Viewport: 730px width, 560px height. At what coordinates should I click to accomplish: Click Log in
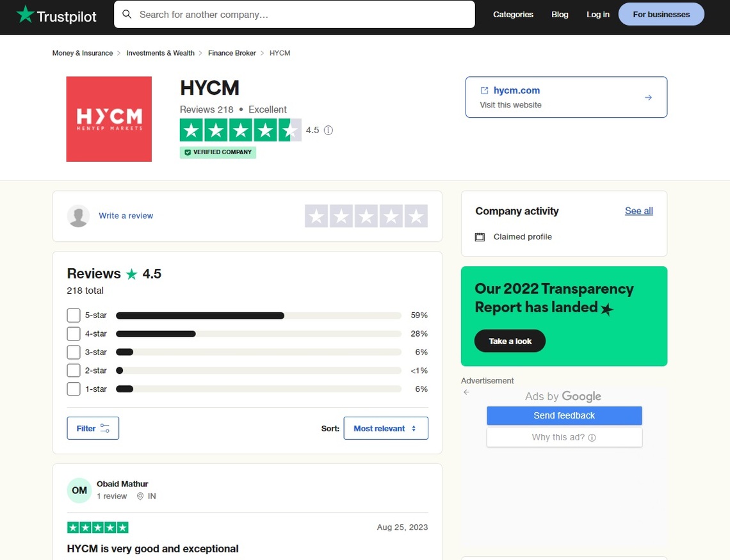pos(598,15)
